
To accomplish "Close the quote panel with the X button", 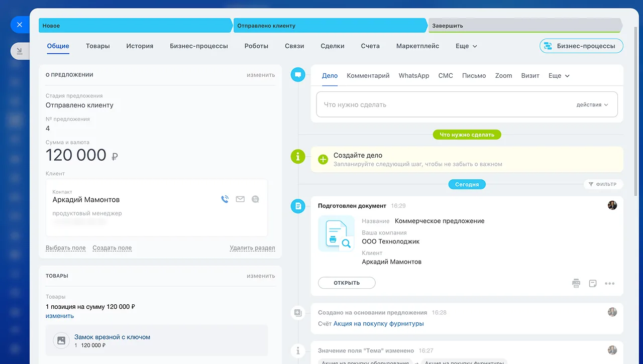I will [x=20, y=24].
